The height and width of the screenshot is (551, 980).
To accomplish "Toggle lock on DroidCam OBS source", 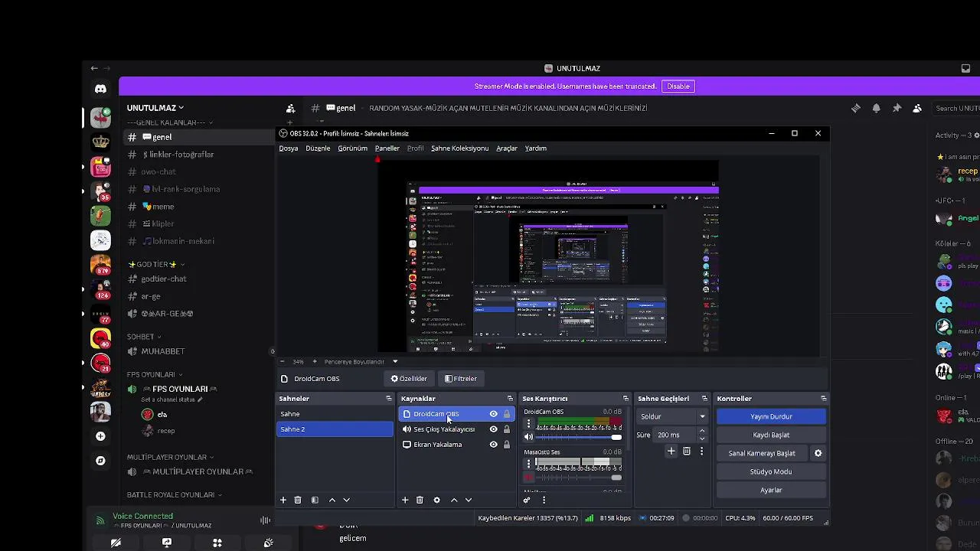I will [506, 414].
